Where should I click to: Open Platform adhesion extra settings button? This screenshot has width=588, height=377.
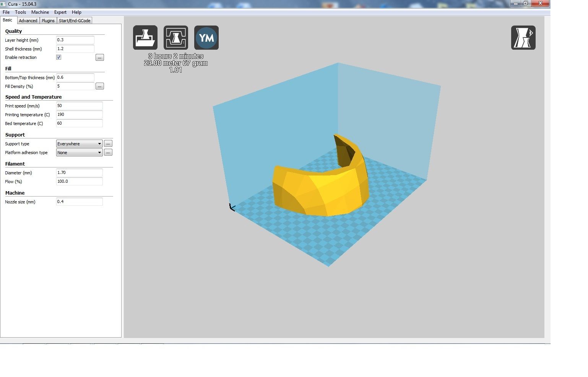(108, 153)
